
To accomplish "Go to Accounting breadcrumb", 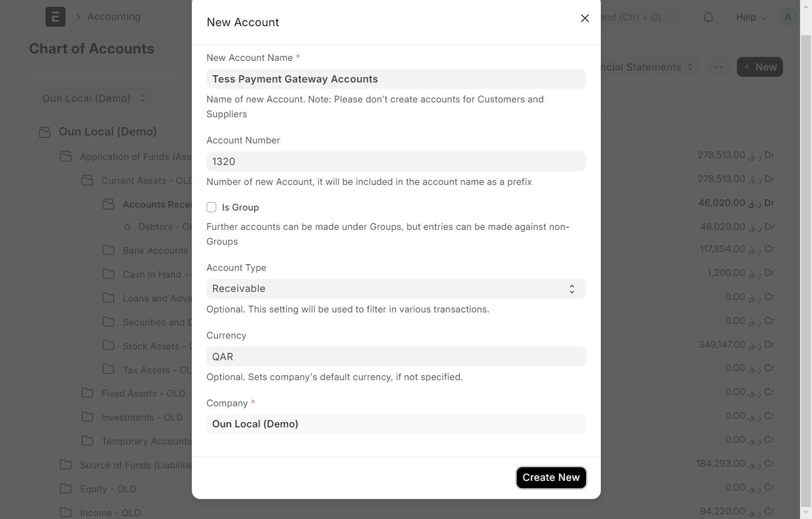I will (x=114, y=17).
